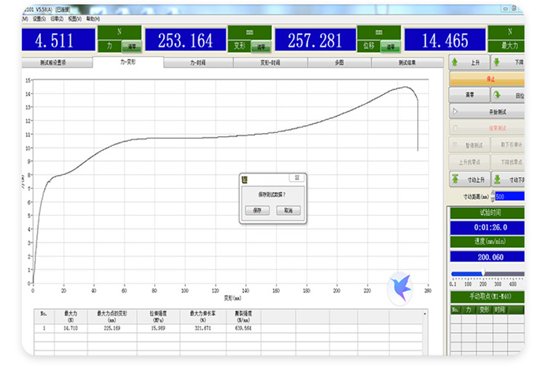The height and width of the screenshot is (392, 546).
Task: Zero the force reading with 清零
Action: [x=131, y=47]
